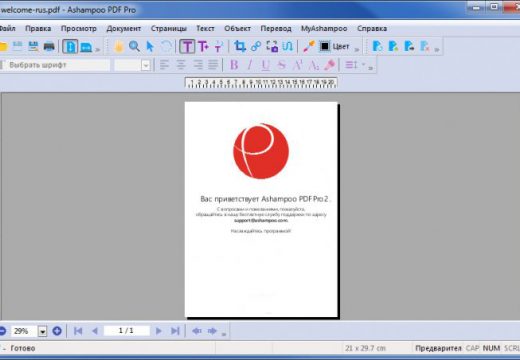Toggle Subscript formatting
The width and height of the screenshot is (520, 360).
click(x=313, y=65)
